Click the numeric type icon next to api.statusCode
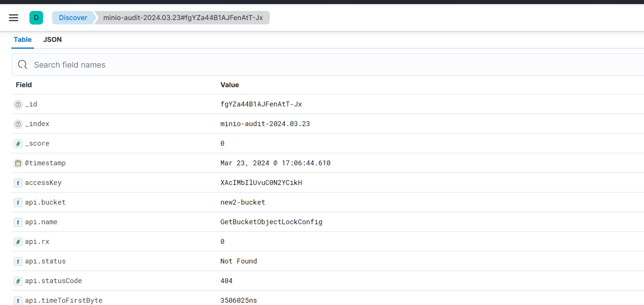644x305 pixels. click(x=18, y=281)
